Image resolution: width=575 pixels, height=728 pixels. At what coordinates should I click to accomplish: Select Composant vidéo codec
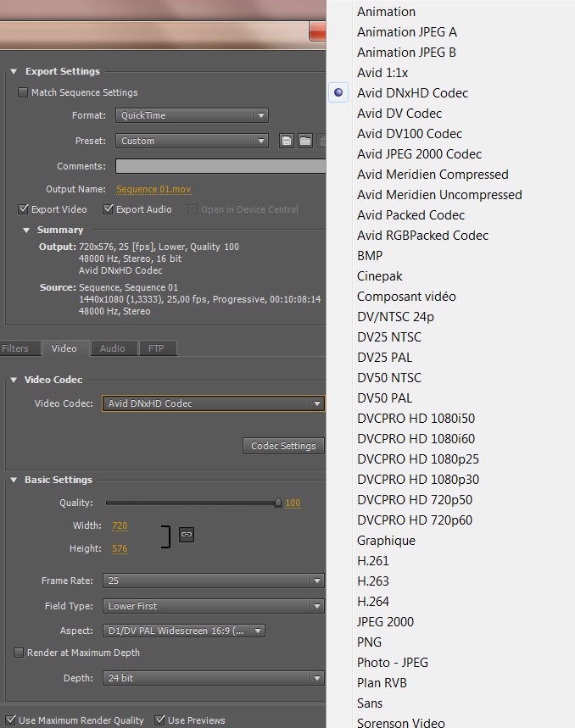pos(406,297)
